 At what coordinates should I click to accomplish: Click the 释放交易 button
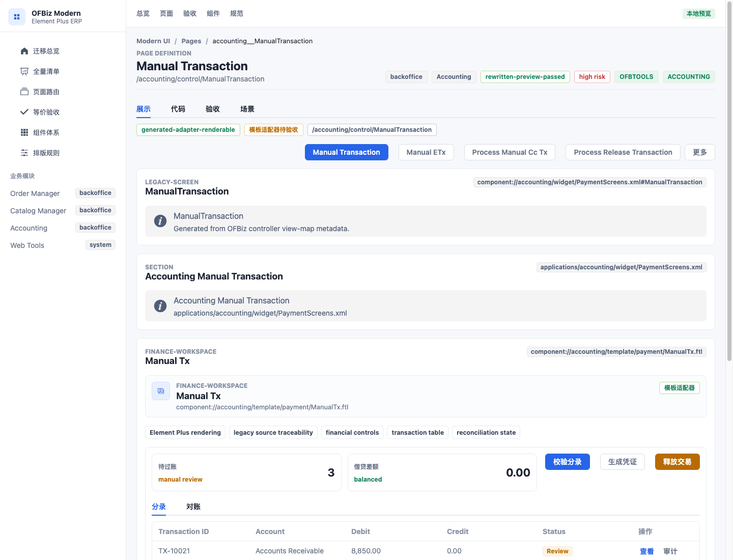point(678,462)
